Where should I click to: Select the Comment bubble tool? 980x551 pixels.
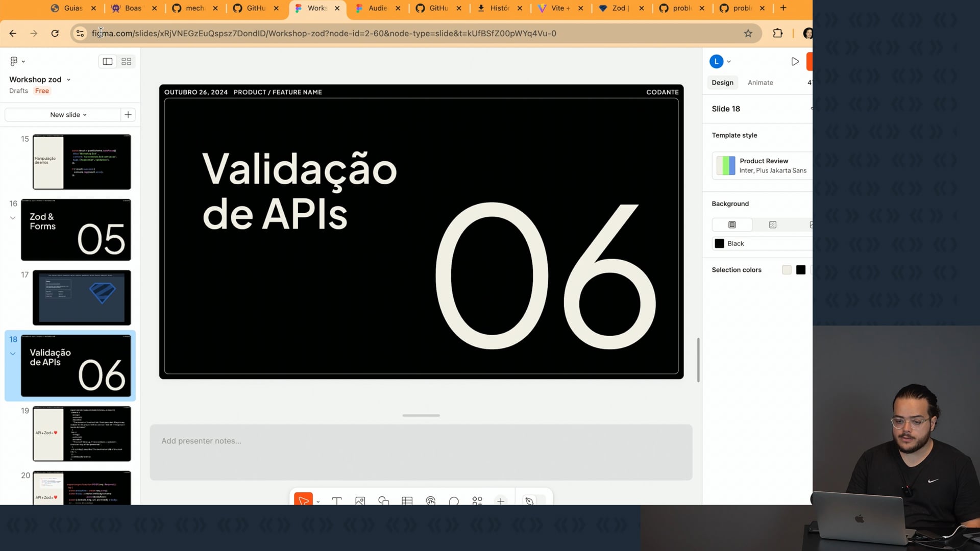pos(454,501)
